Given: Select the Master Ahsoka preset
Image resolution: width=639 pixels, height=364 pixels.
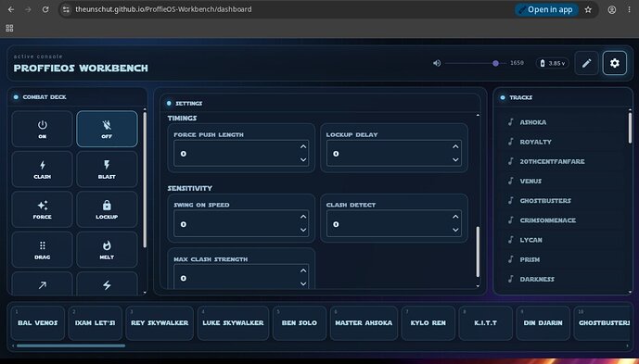Looking at the screenshot, I should pos(364,323).
